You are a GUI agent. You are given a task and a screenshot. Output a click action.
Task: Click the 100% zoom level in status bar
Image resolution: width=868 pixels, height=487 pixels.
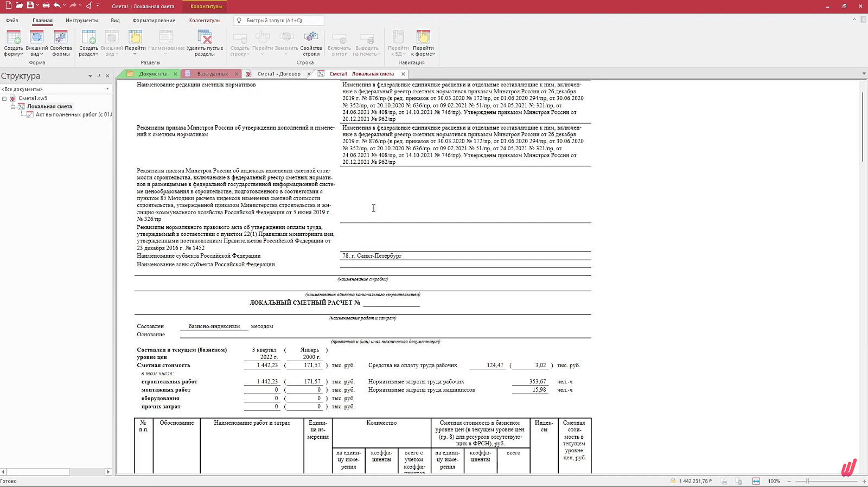[x=774, y=481]
